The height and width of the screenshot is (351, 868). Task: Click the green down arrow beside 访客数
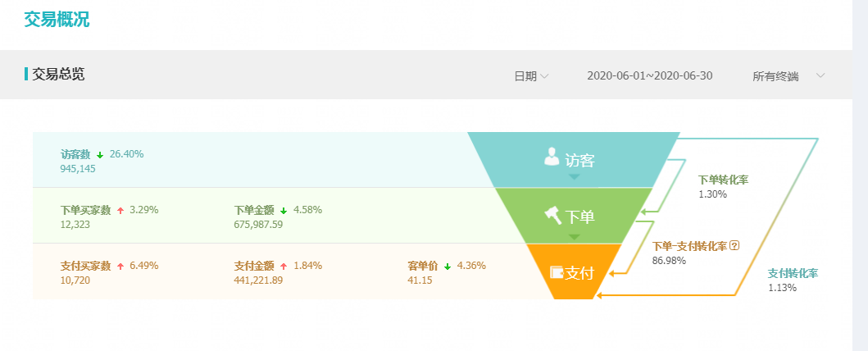tap(100, 155)
